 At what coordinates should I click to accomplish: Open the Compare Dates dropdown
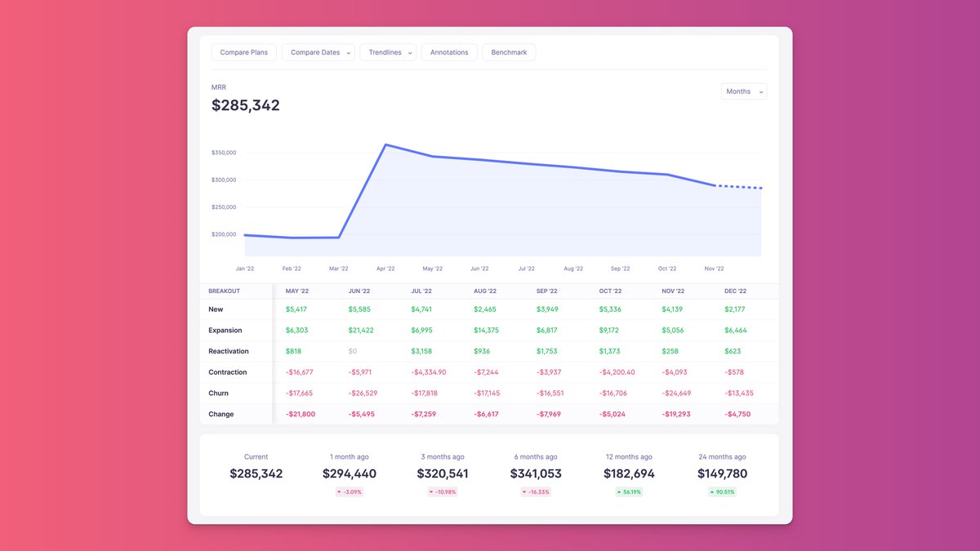click(x=318, y=52)
